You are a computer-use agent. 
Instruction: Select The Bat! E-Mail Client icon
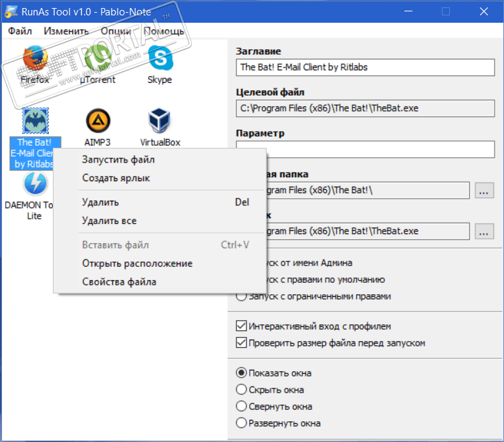tap(35, 120)
